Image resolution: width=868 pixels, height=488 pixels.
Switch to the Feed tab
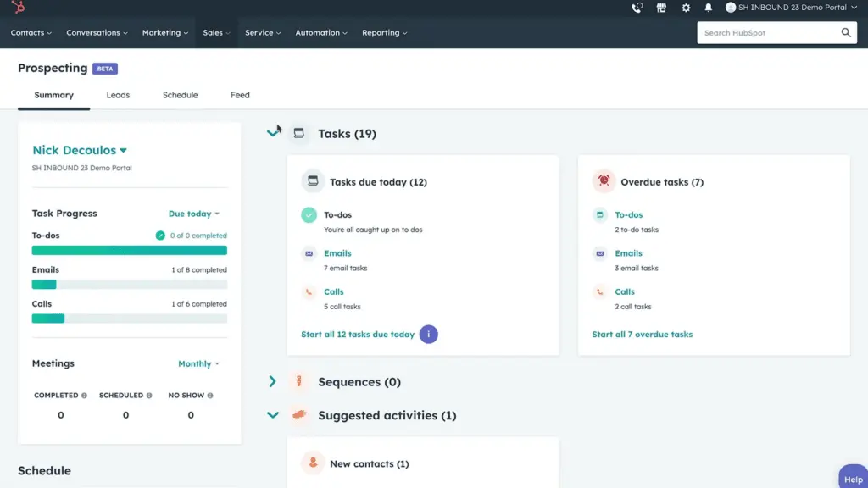click(x=240, y=95)
